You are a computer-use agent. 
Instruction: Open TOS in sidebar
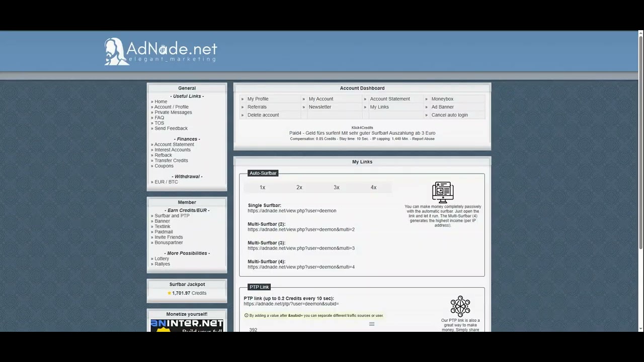pos(159,123)
